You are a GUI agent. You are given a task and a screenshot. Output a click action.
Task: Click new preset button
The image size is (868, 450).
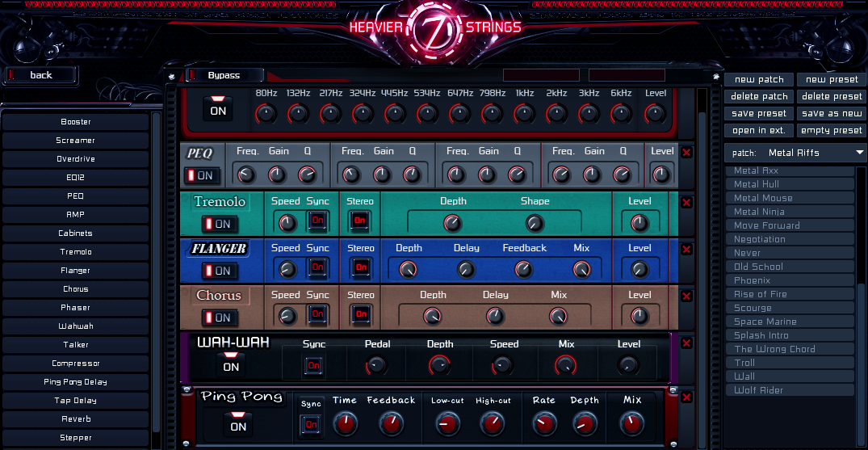point(832,79)
